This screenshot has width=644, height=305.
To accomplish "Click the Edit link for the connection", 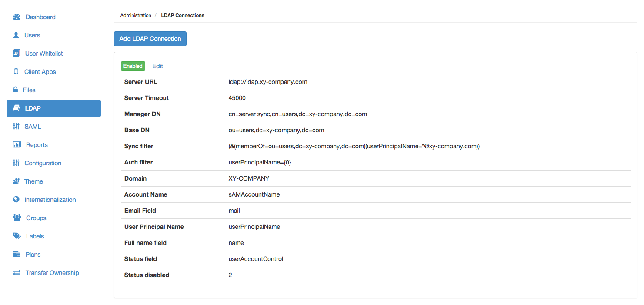I will pos(157,66).
